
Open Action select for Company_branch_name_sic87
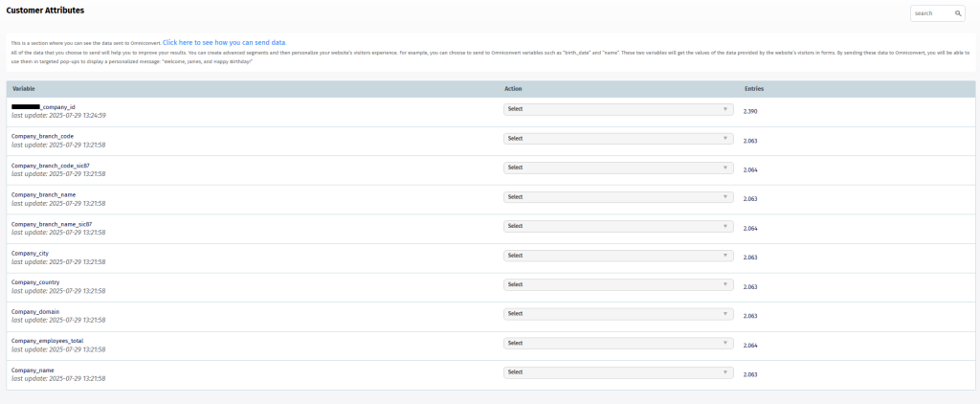coord(618,226)
